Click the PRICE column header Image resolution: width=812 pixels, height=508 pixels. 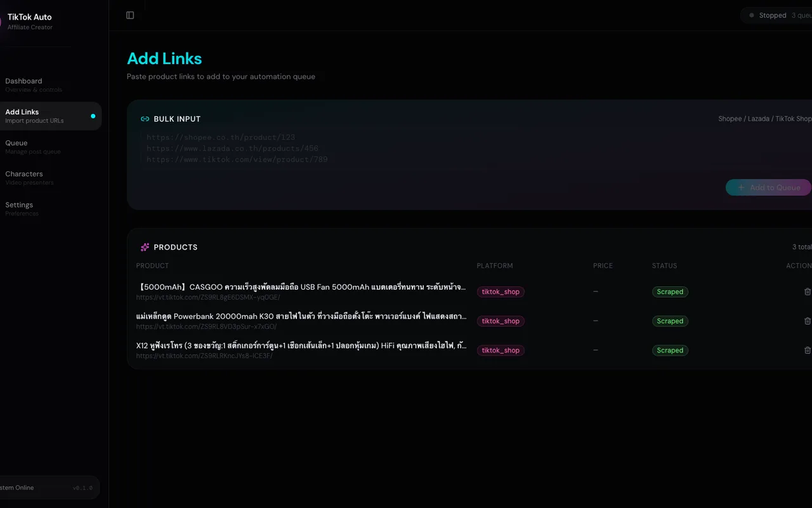coord(603,265)
